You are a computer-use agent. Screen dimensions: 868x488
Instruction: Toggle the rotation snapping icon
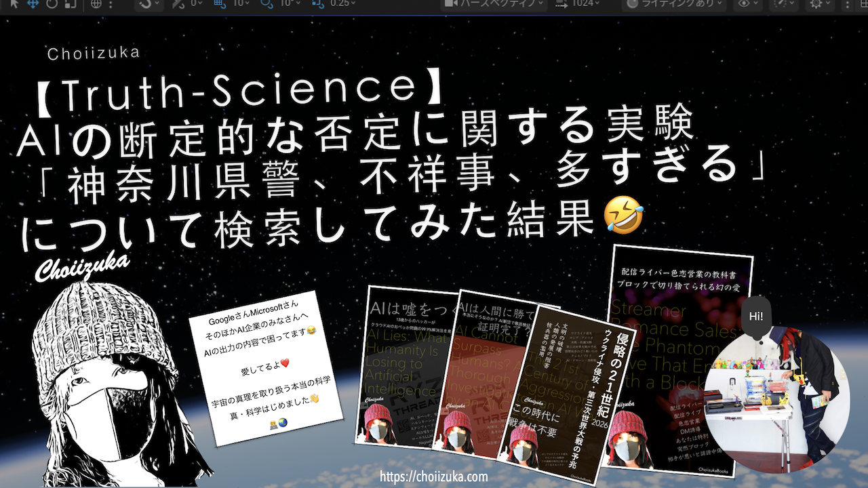267,3
